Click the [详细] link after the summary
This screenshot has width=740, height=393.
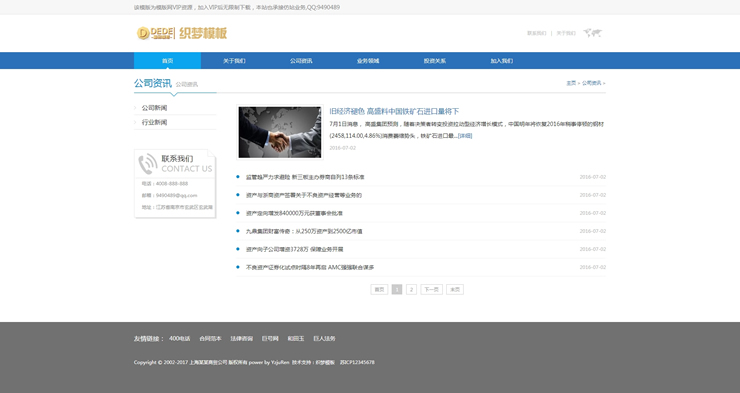pos(465,136)
